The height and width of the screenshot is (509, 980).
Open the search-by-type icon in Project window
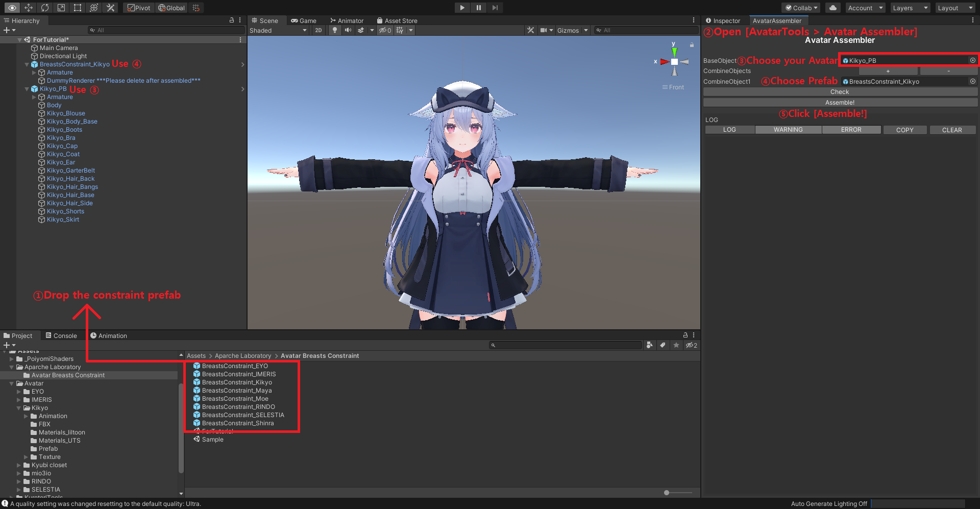click(x=650, y=345)
